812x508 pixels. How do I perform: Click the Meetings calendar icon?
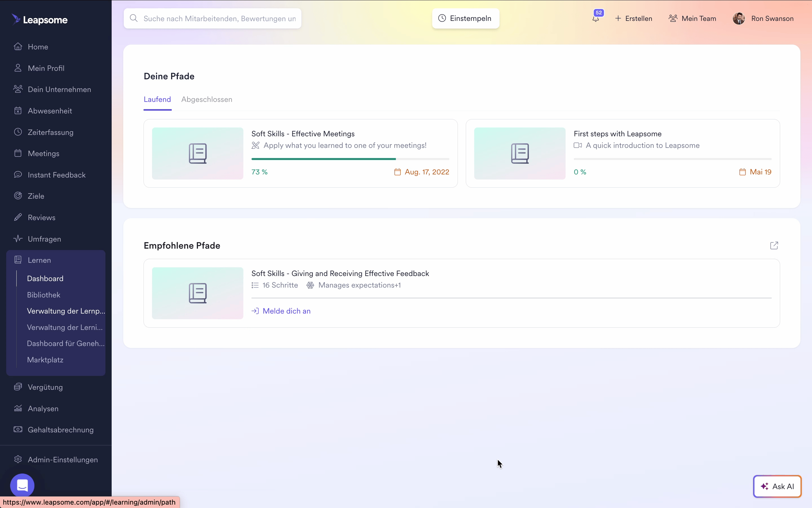[x=18, y=153]
